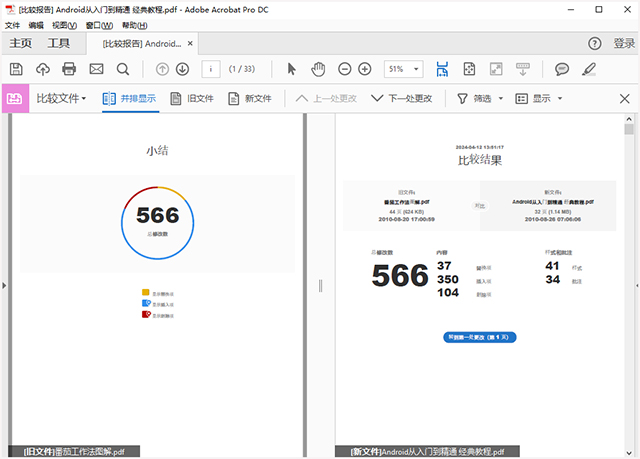Print the document using printer icon

click(69, 69)
